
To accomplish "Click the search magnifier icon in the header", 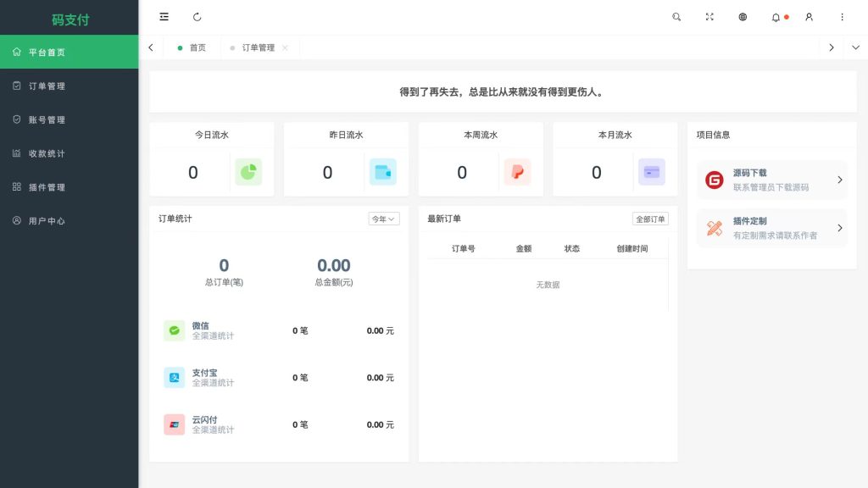I will 676,17.
